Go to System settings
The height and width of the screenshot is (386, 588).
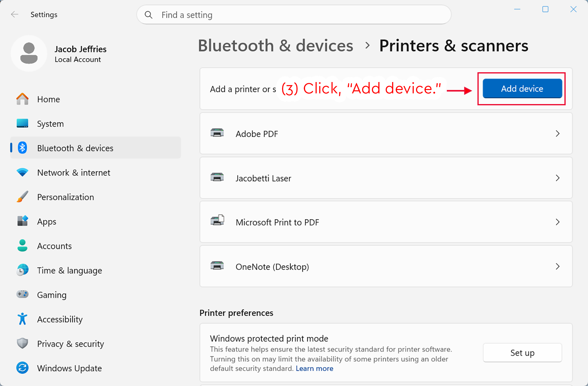pos(96,124)
